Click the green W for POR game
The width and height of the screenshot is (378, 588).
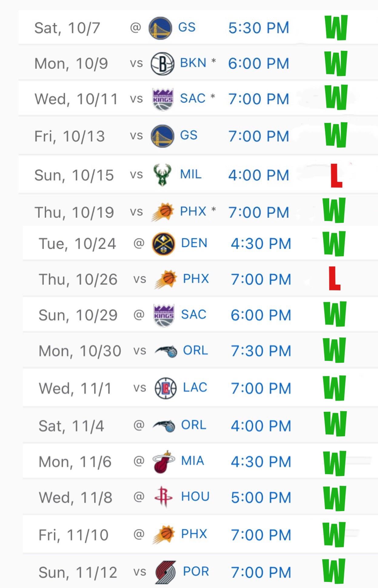click(x=334, y=571)
